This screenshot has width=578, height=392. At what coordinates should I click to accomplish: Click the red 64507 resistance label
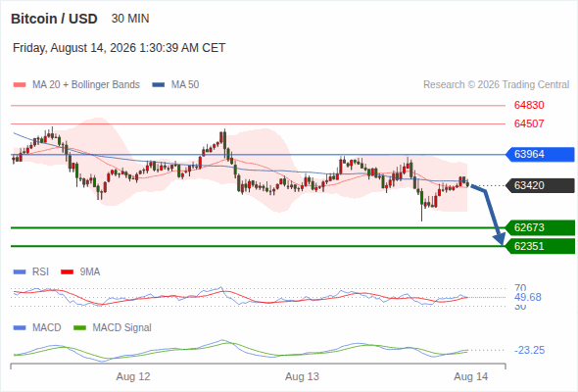529,123
